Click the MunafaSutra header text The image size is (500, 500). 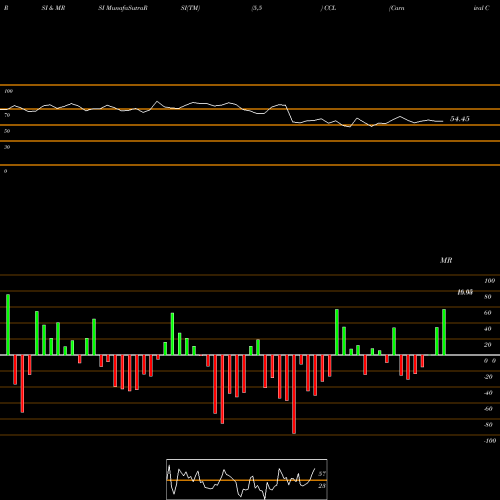[x=126, y=8]
